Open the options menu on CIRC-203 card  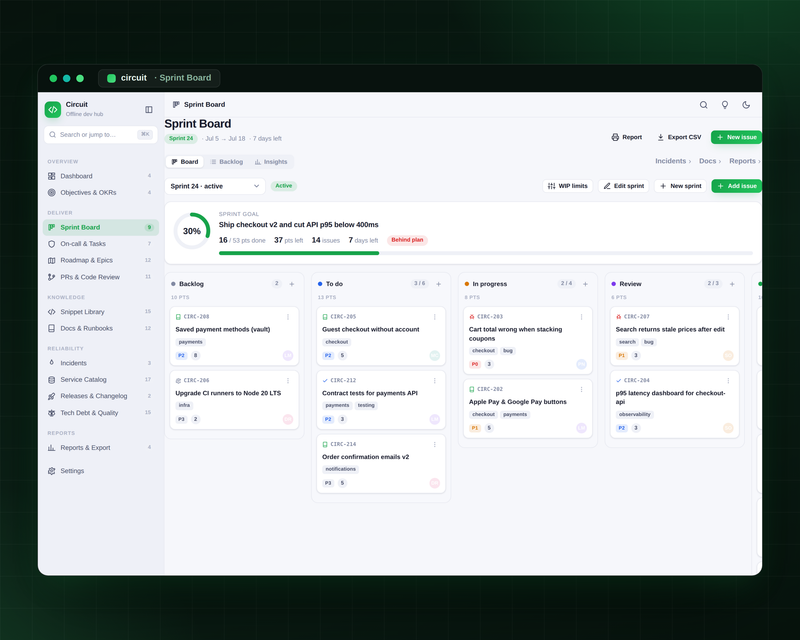click(582, 317)
